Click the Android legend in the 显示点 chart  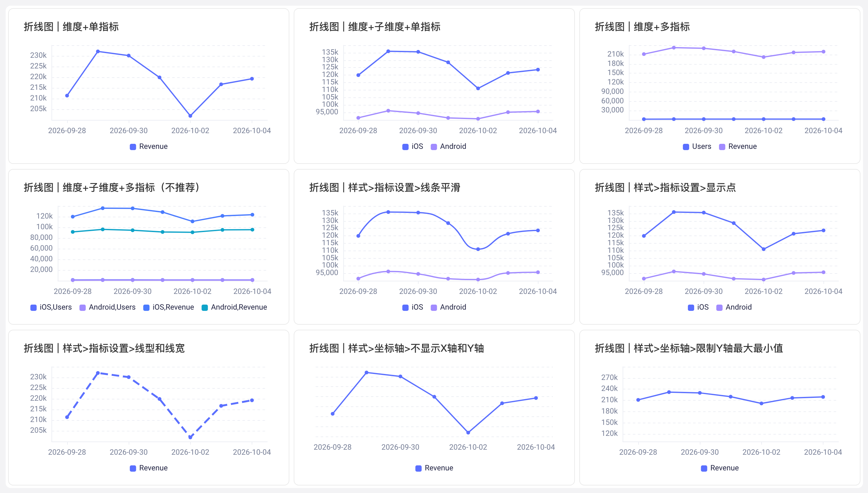734,307
